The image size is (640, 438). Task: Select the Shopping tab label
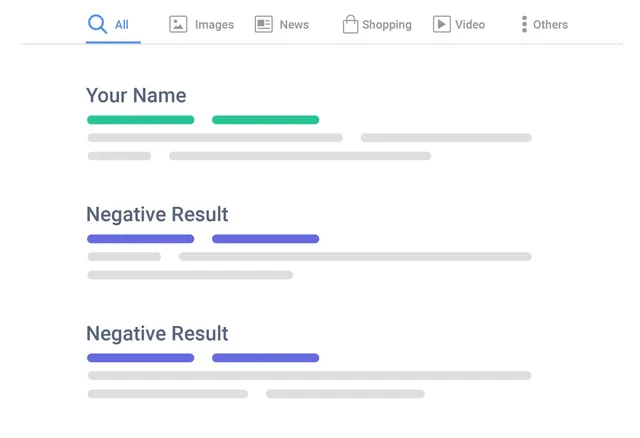[x=387, y=25]
